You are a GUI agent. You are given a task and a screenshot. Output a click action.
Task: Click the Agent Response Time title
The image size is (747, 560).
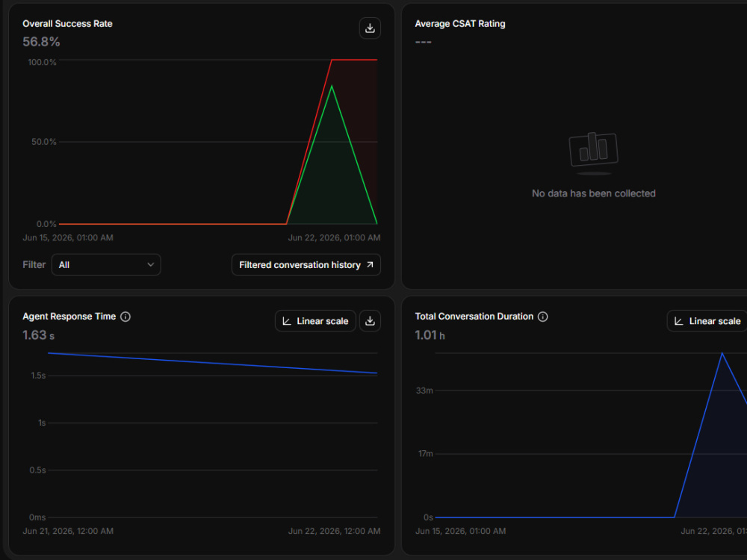pos(69,317)
